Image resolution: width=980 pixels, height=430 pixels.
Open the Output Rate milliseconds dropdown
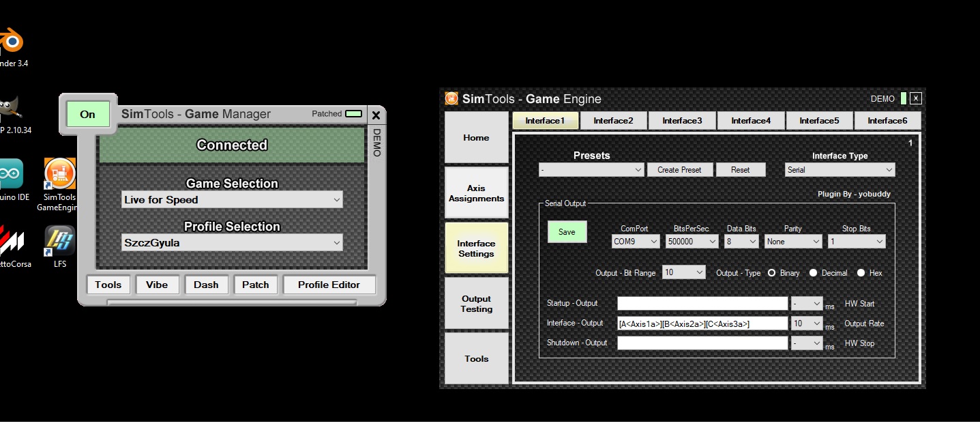tap(807, 324)
